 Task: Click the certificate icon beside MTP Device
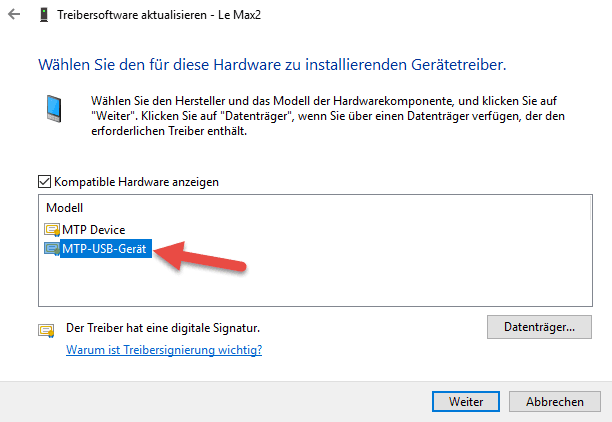pos(52,230)
